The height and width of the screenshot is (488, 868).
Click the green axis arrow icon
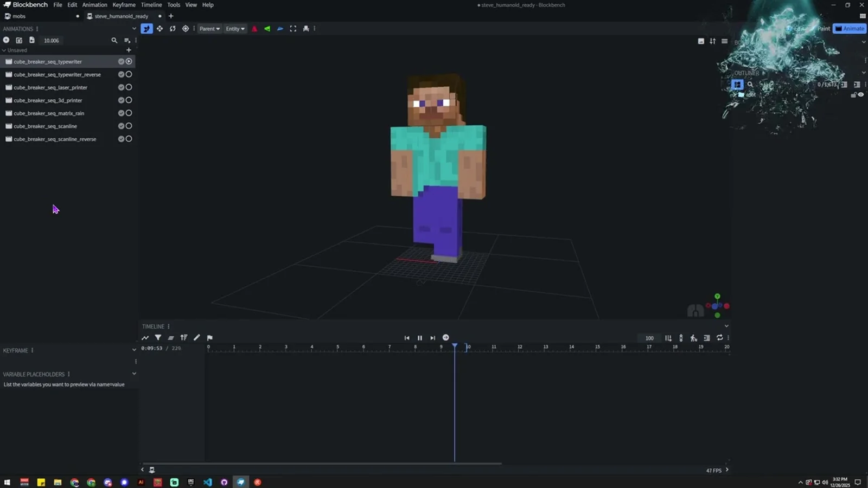click(267, 29)
